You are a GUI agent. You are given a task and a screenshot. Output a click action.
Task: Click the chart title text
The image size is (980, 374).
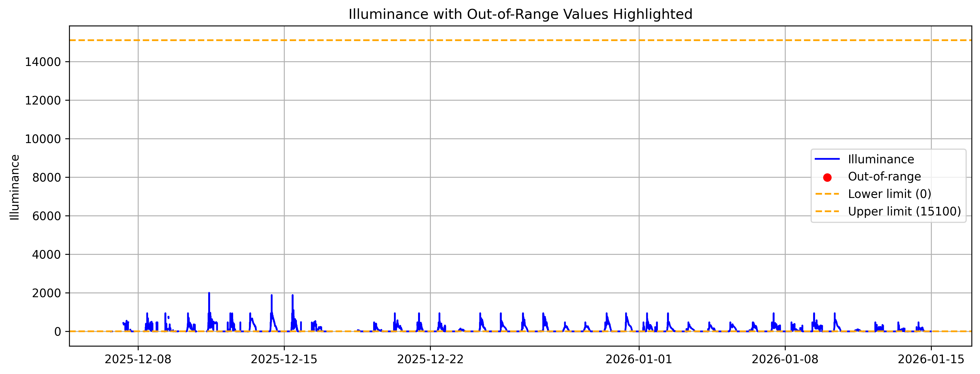coord(520,14)
